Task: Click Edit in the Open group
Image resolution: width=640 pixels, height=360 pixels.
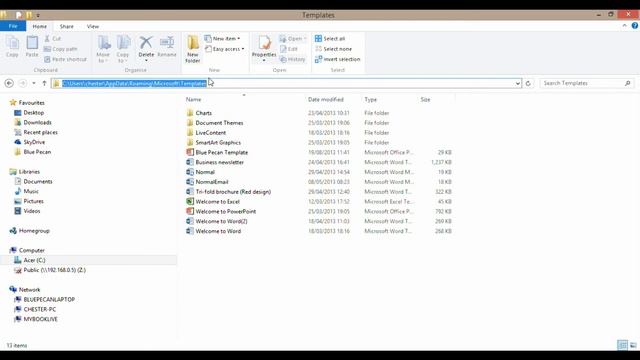Action: click(289, 49)
